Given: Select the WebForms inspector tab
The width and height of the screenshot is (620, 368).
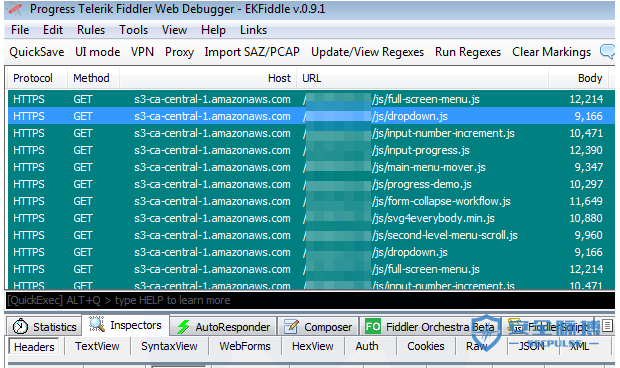Looking at the screenshot, I should pos(245,346).
